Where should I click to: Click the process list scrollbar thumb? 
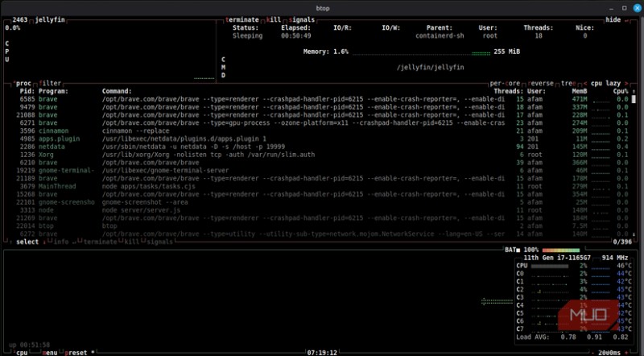634,99
